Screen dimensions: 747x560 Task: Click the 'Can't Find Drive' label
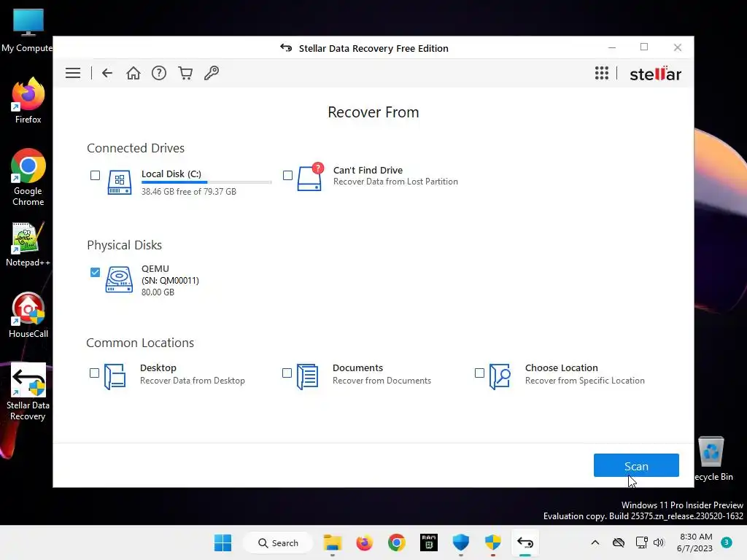pos(368,170)
